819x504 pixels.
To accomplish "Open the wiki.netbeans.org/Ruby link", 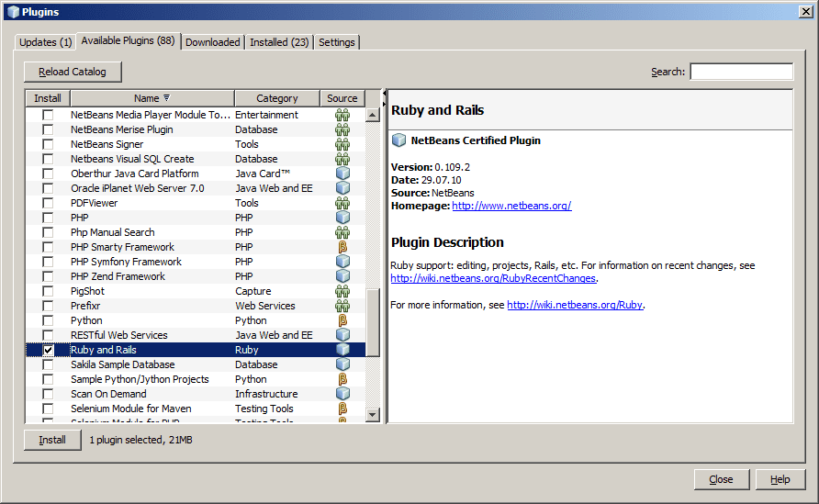I will click(x=575, y=305).
